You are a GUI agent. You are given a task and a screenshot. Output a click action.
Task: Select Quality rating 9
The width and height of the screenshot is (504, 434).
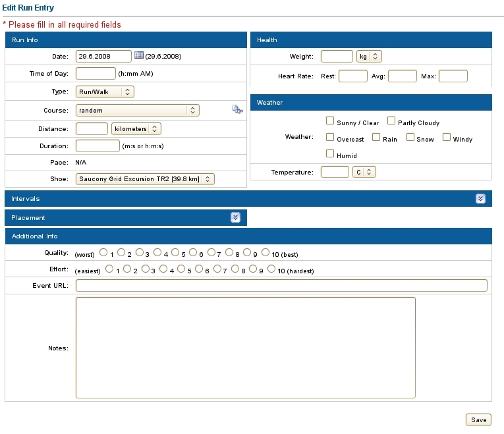pyautogui.click(x=247, y=252)
